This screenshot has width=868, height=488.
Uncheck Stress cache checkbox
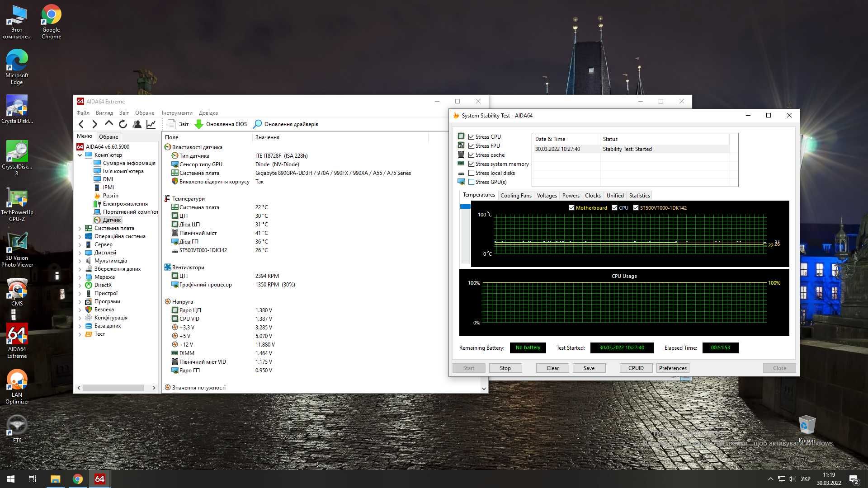pyautogui.click(x=472, y=155)
